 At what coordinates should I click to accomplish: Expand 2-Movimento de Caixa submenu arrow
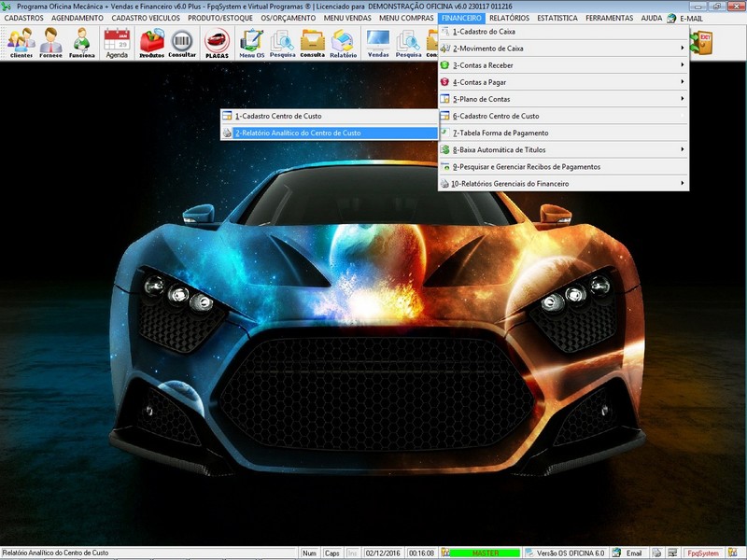pyautogui.click(x=683, y=49)
